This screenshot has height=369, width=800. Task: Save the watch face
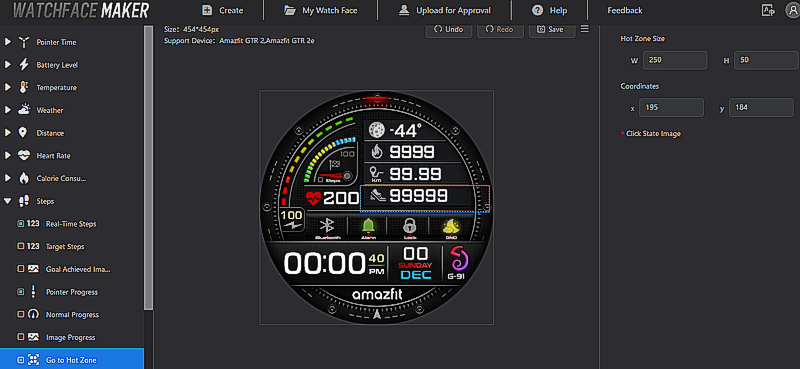click(552, 30)
